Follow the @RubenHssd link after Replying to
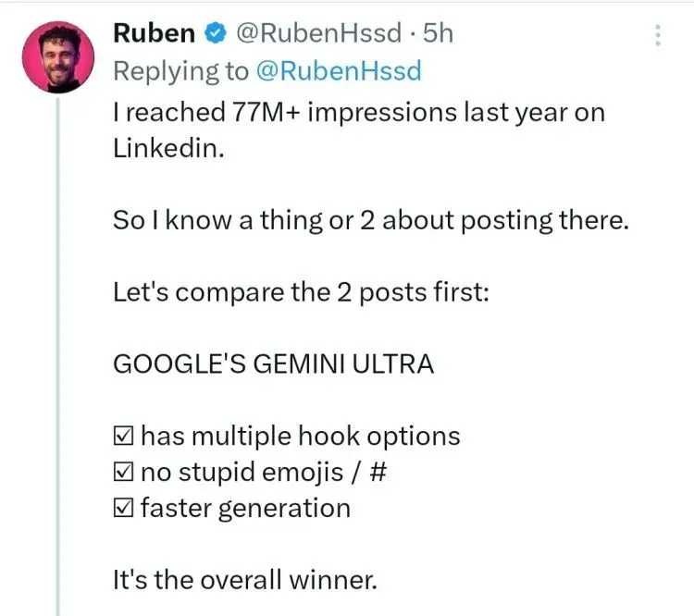This screenshot has height=616, width=694. 339,71
